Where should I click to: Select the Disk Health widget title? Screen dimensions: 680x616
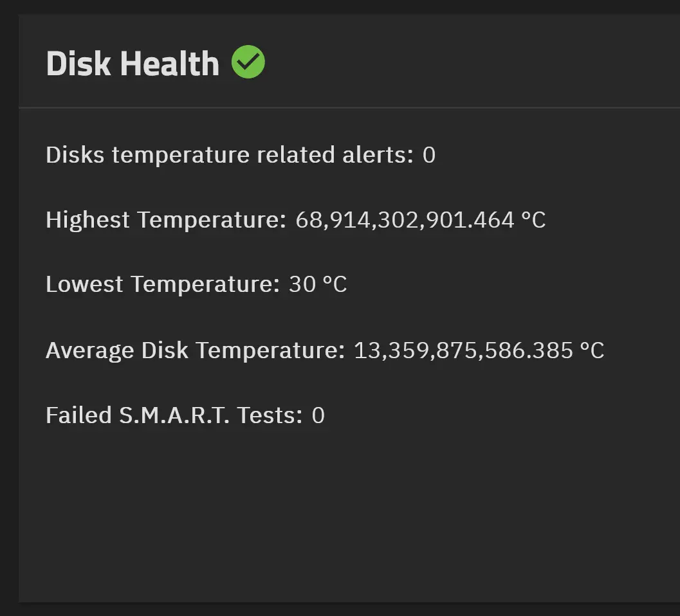[x=133, y=64]
